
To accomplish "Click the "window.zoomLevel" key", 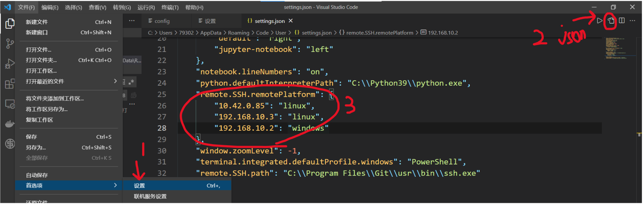I will [x=237, y=151].
